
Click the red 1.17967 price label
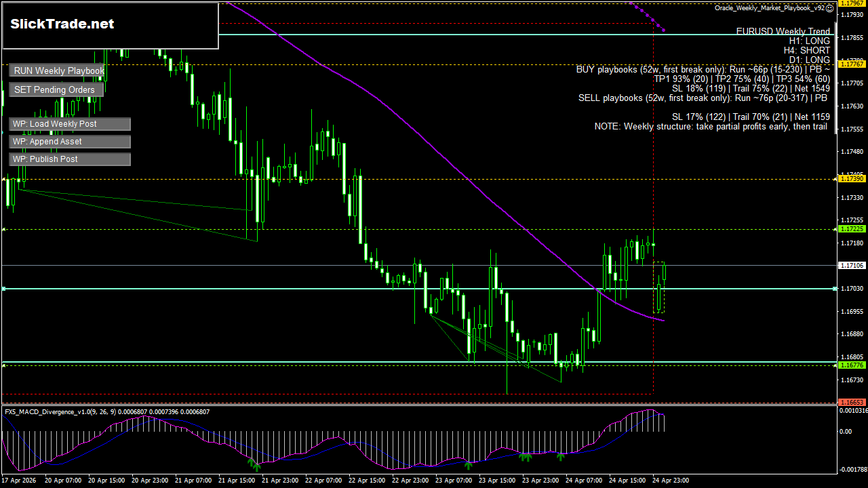[x=852, y=3]
